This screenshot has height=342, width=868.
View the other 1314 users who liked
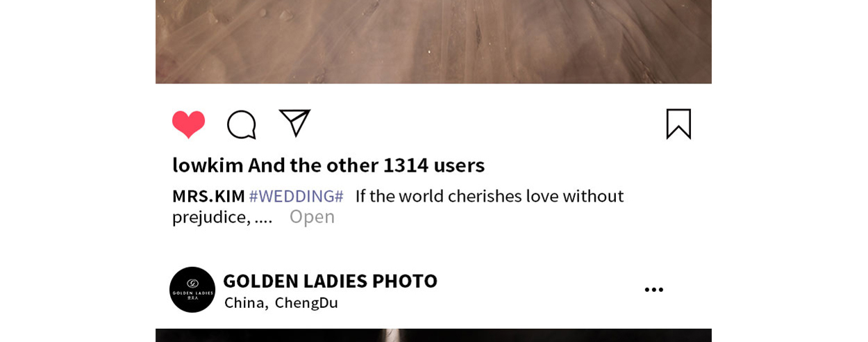click(367, 165)
